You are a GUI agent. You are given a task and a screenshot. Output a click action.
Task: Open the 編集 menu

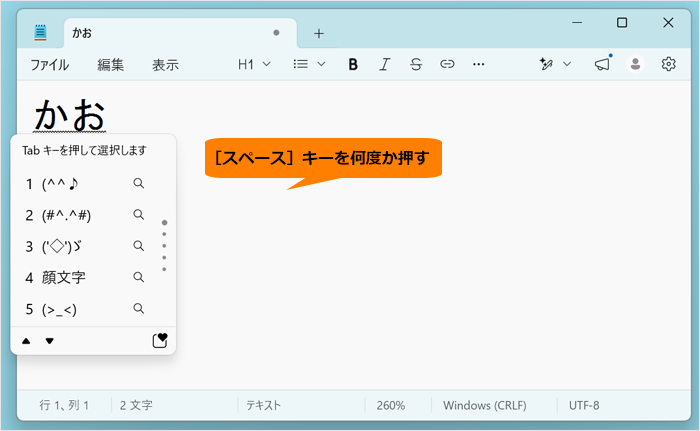[x=110, y=65]
